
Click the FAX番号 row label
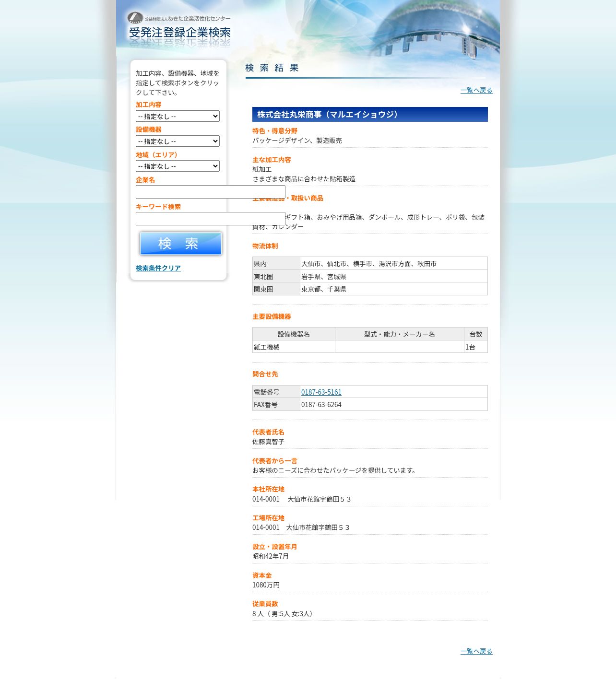pos(276,405)
